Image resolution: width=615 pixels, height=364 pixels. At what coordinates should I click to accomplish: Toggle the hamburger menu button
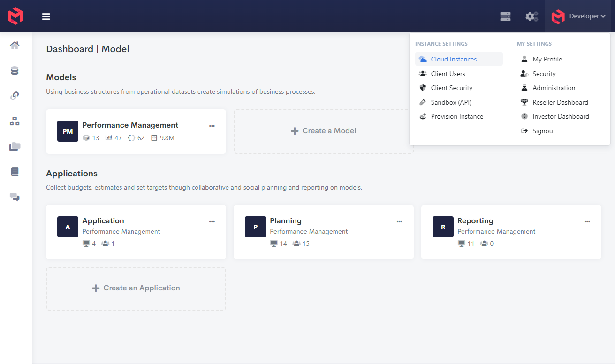click(x=46, y=16)
